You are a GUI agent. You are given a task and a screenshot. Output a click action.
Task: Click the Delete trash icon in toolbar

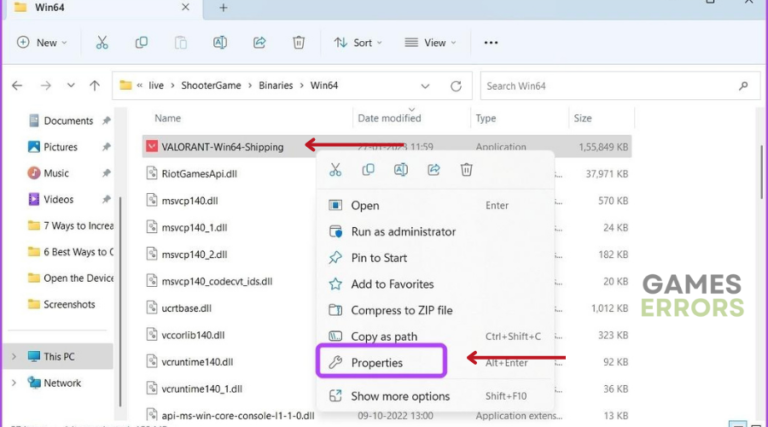click(298, 43)
